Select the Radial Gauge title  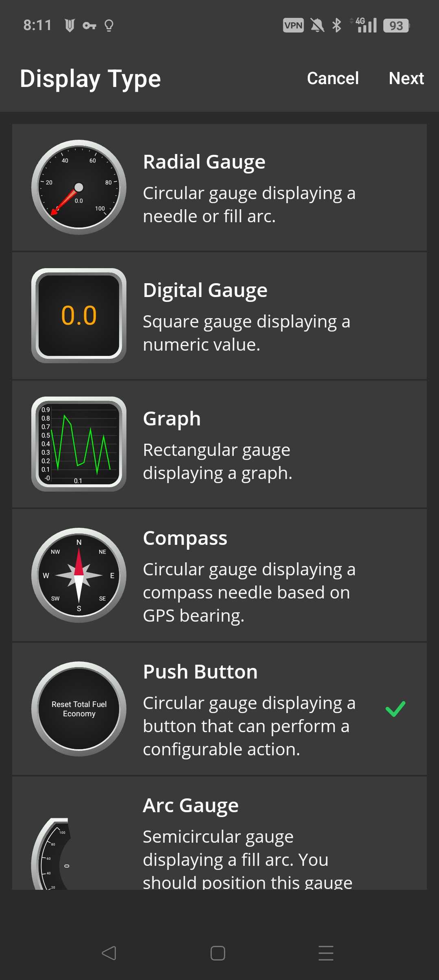(x=204, y=162)
